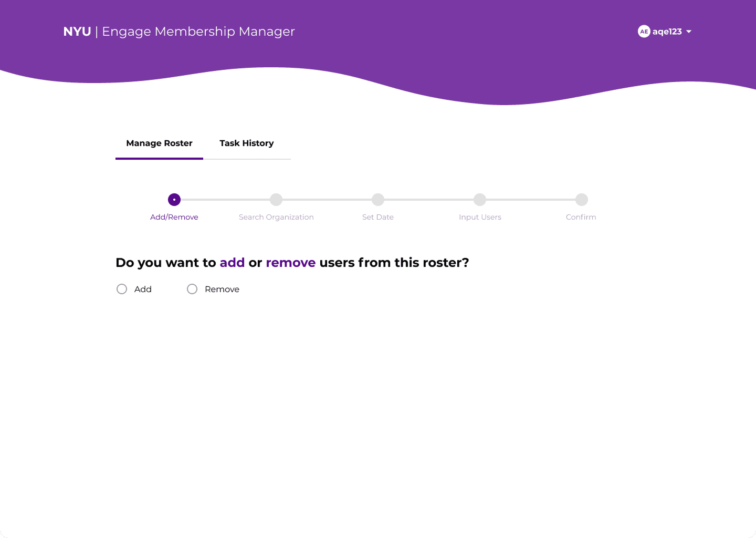Open the aqe123 account dropdown

click(x=667, y=32)
